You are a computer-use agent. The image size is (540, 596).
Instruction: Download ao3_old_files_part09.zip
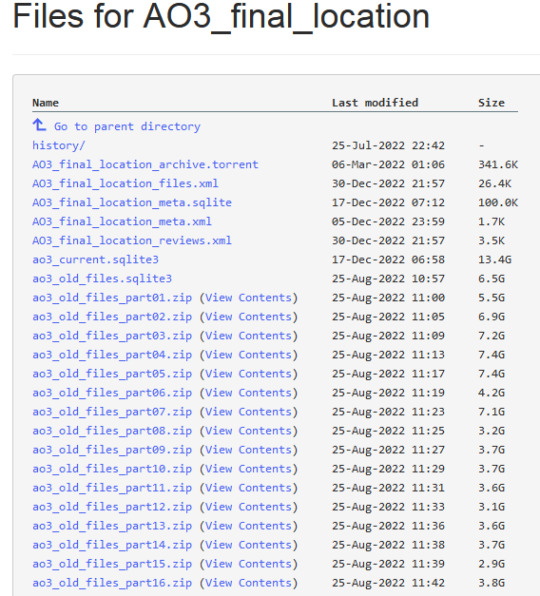[x=112, y=450]
